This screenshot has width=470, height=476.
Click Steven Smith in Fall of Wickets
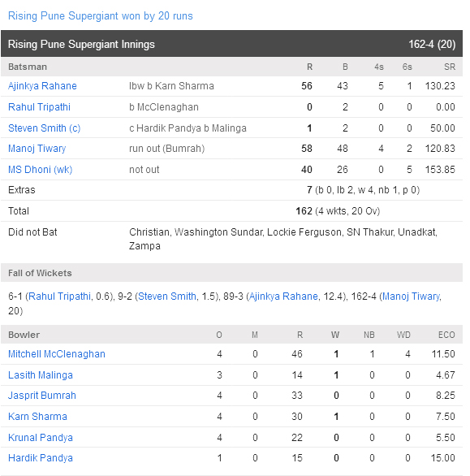tap(167, 296)
